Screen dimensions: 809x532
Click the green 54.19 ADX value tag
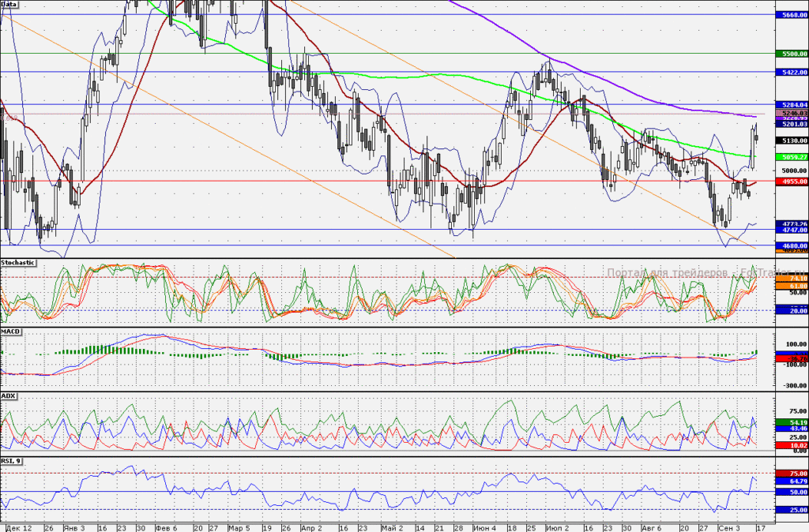[x=792, y=423]
